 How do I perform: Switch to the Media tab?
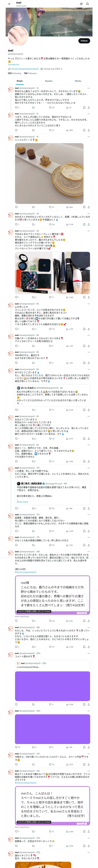coord(78,81)
